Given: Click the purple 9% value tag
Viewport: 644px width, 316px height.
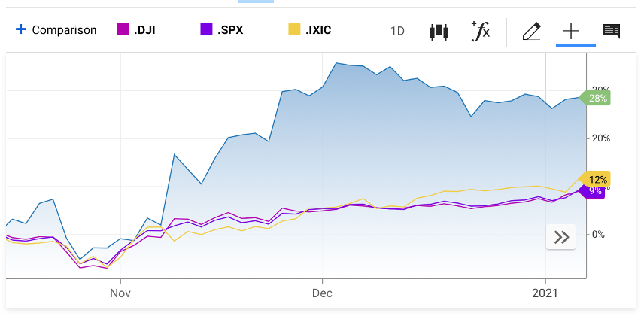Looking at the screenshot, I should (595, 191).
